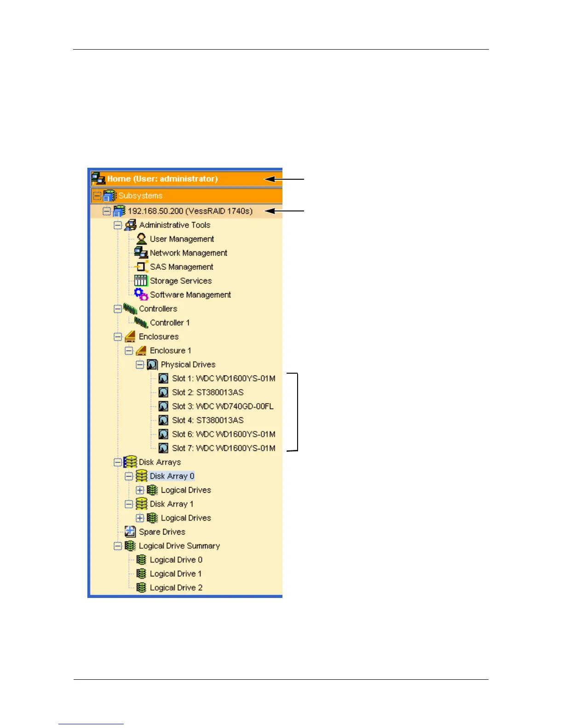Click the Administrative Tools icon
This screenshot has width=563, height=728.
(x=131, y=225)
